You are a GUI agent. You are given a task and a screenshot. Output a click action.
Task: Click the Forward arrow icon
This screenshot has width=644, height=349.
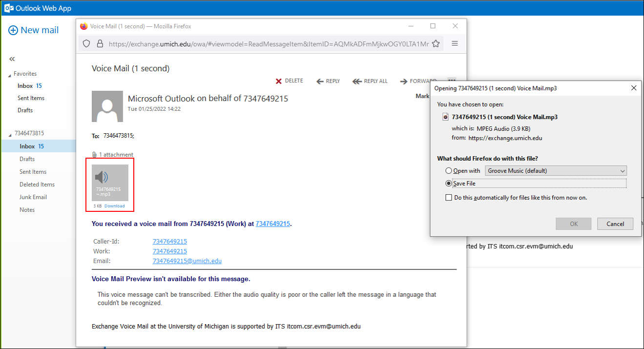[x=404, y=81]
